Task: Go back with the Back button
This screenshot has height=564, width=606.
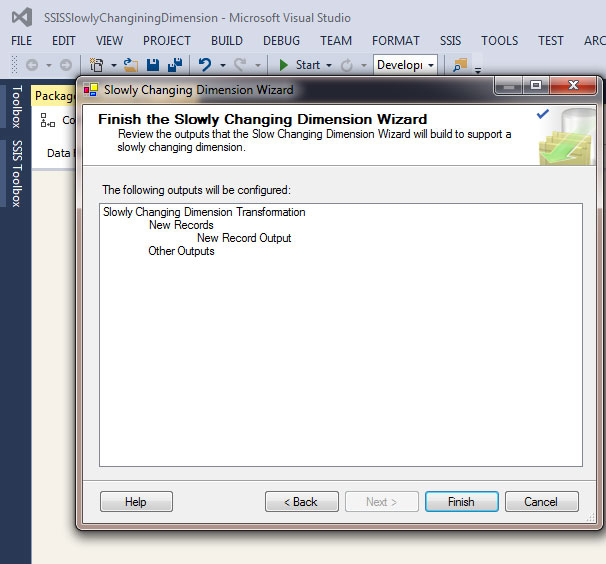Action: click(301, 502)
